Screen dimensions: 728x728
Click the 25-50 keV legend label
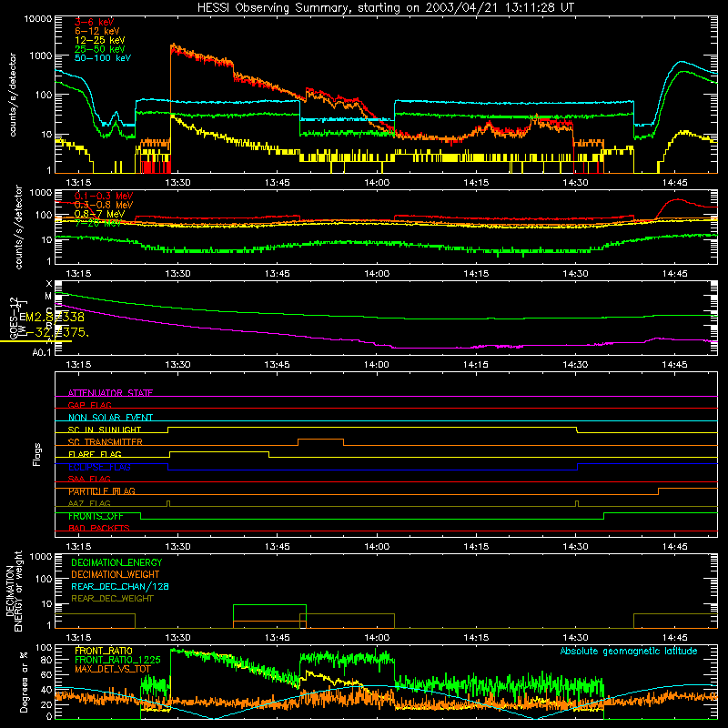pos(100,49)
